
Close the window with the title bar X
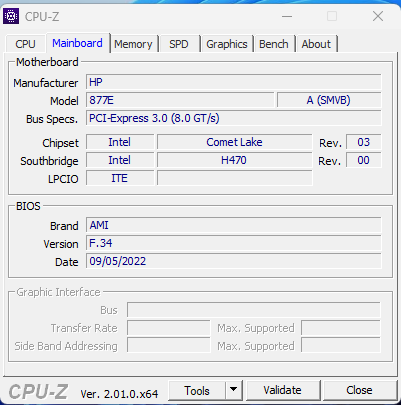[x=378, y=16]
